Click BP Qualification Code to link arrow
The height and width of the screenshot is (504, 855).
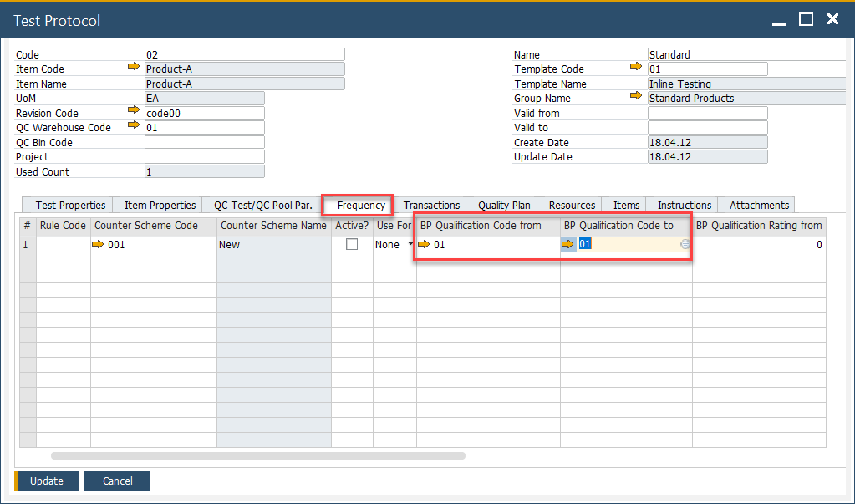click(x=568, y=244)
